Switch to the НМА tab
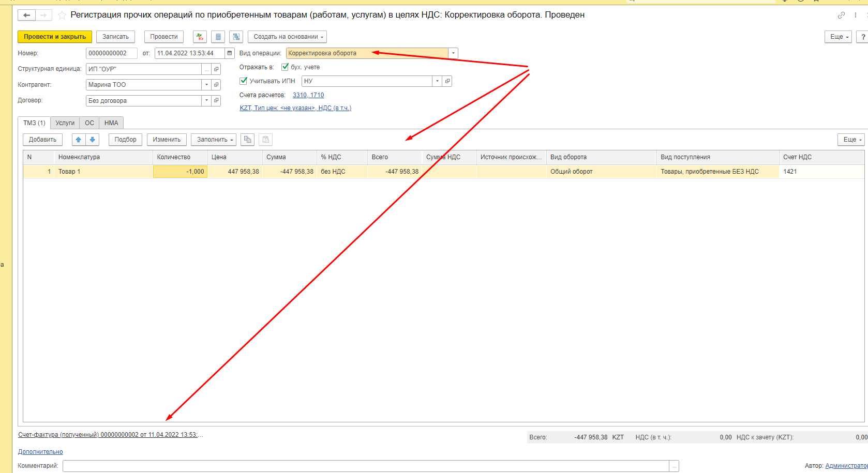868x473 pixels. point(111,123)
